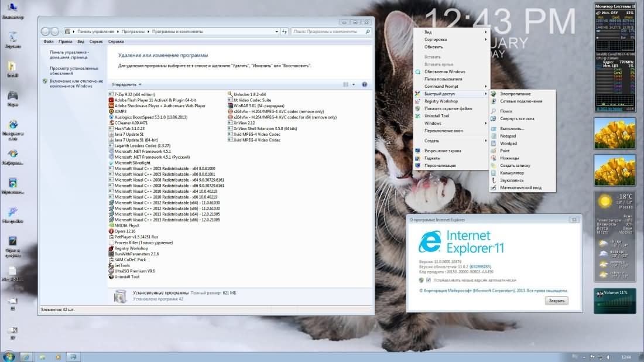This screenshot has height=362, width=644.
Task: Click the Программы breadcrumb in address bar
Action: 133,31
